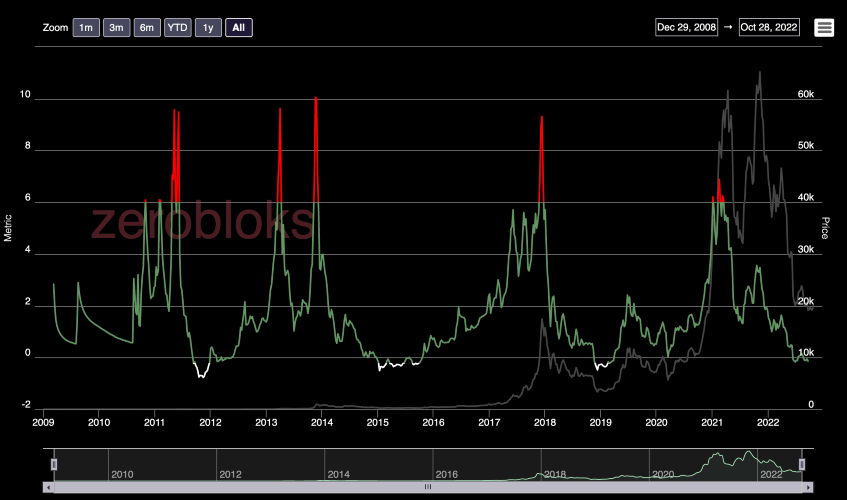847x500 pixels.
Task: Click the -2 metric axis label
Action: pos(26,404)
